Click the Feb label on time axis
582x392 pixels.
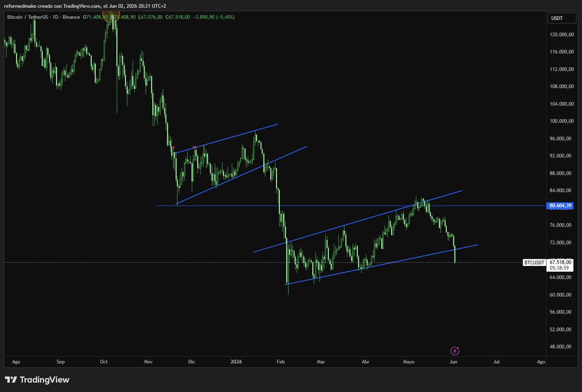click(281, 362)
